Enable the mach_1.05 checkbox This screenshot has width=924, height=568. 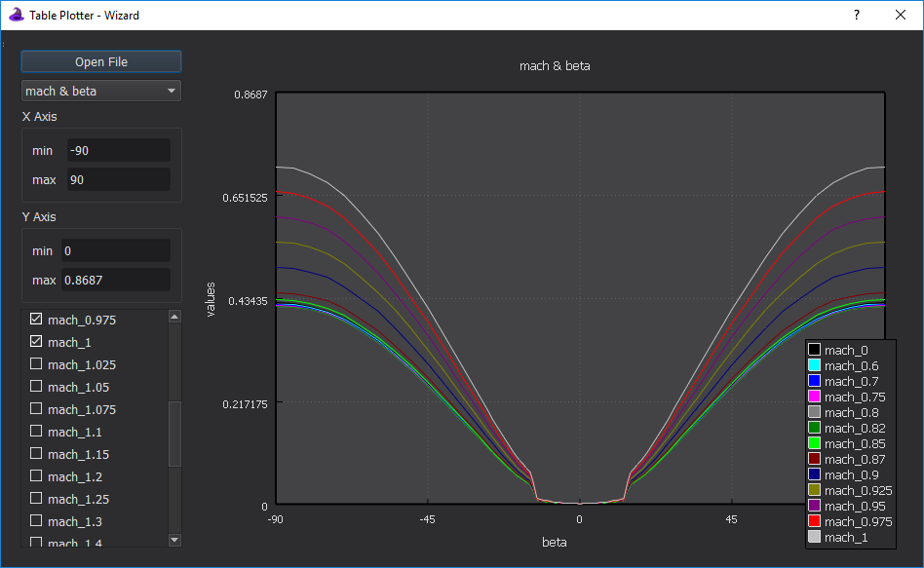(36, 386)
